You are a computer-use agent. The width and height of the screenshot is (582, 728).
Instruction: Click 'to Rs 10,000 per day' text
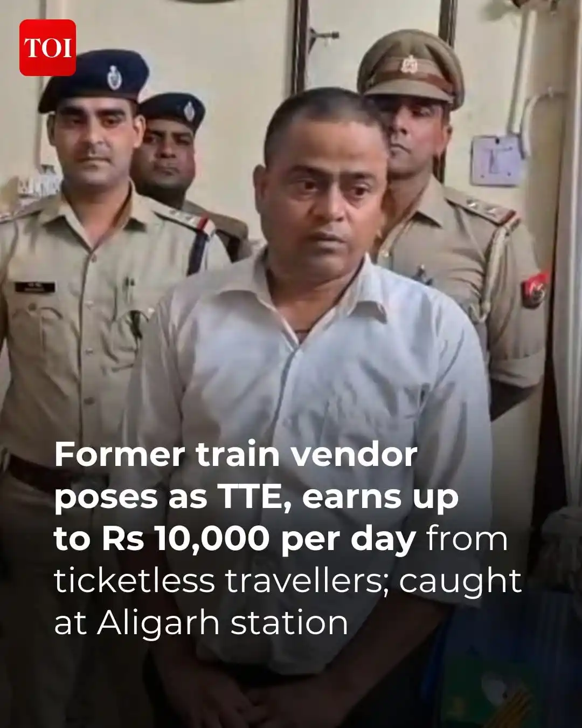235,539
